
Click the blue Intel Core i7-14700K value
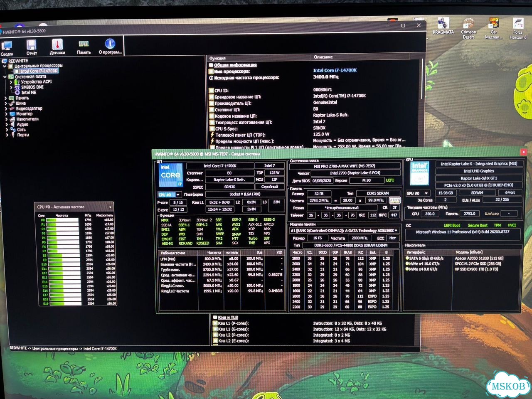(x=335, y=70)
